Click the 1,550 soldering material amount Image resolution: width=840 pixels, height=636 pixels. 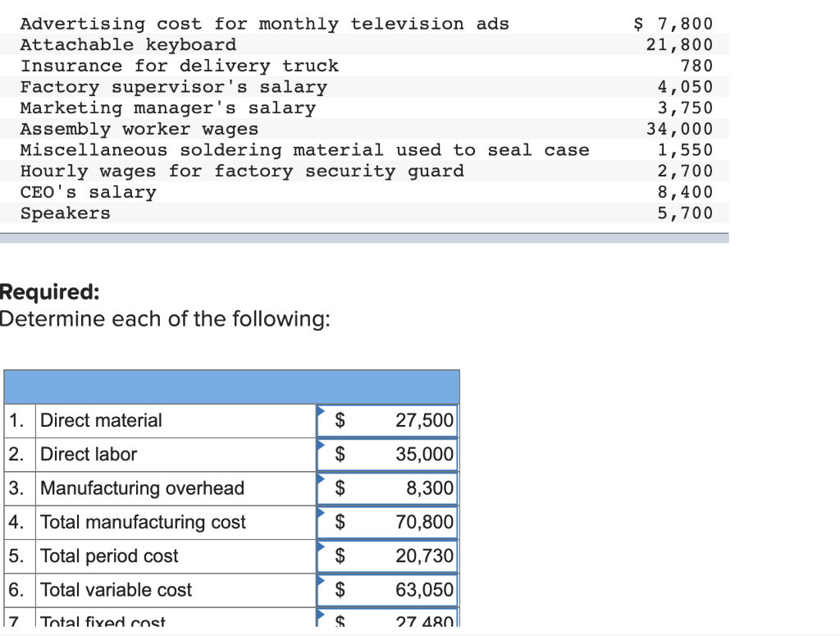[685, 150]
